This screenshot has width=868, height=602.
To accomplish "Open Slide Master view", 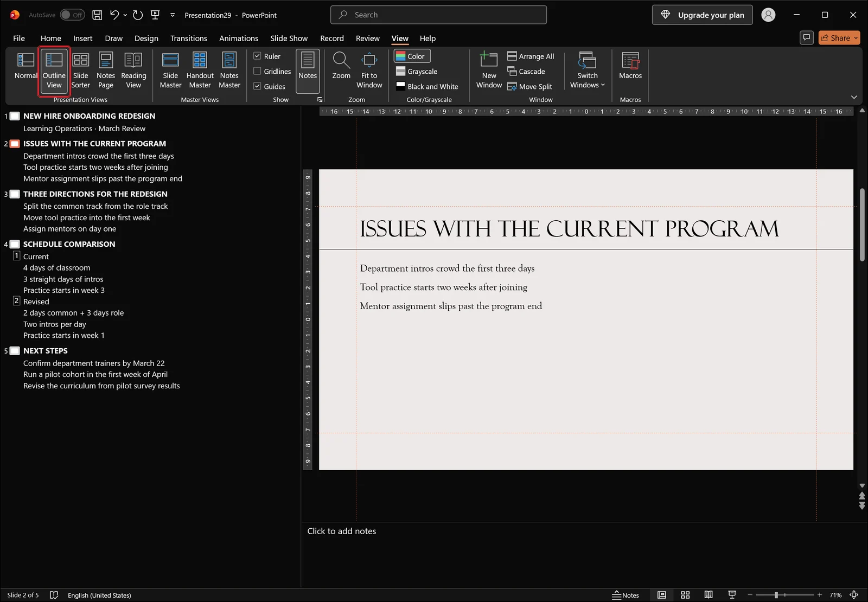I will click(x=170, y=69).
